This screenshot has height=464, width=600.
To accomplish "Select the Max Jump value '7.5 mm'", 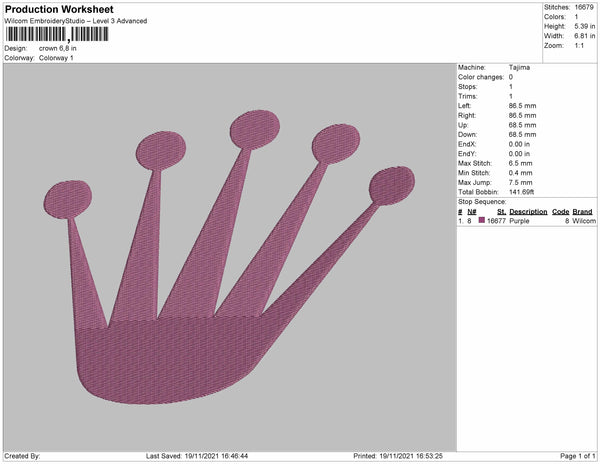I will coord(520,182).
